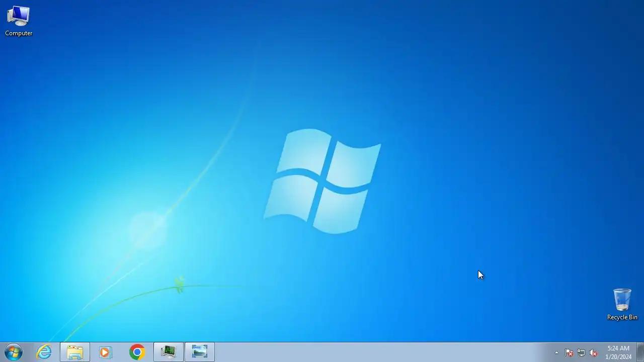
Task: Select the Computer desktop icon
Action: [19, 21]
